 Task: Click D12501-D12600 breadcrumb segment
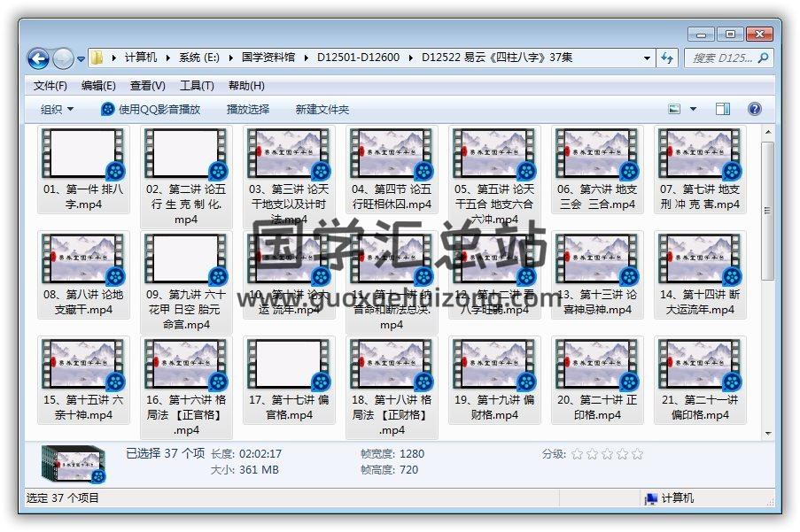point(358,58)
